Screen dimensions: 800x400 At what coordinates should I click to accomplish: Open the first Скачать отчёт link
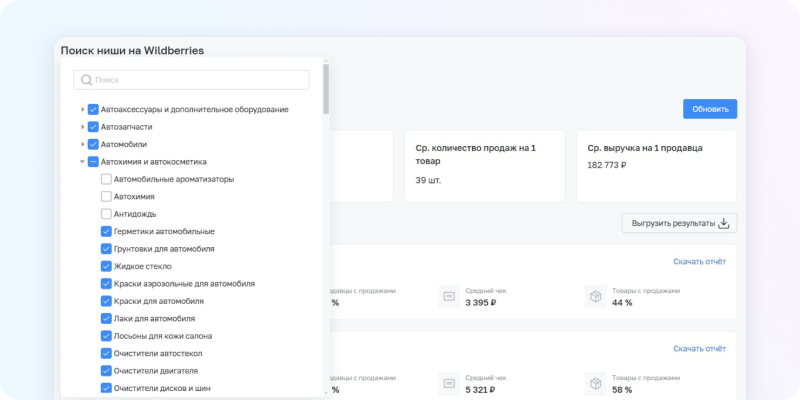point(699,262)
